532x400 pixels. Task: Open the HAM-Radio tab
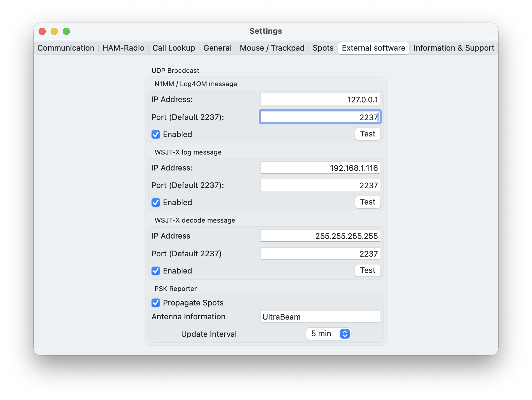click(x=123, y=48)
